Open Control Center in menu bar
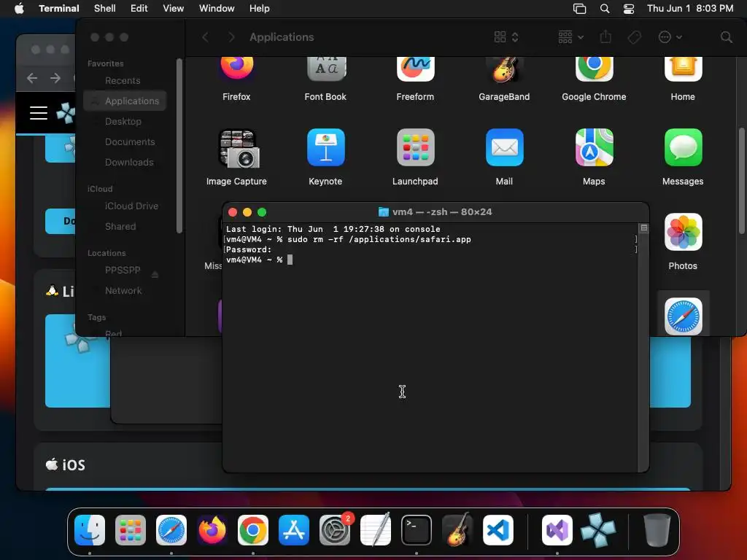This screenshot has height=560, width=747. click(x=628, y=9)
